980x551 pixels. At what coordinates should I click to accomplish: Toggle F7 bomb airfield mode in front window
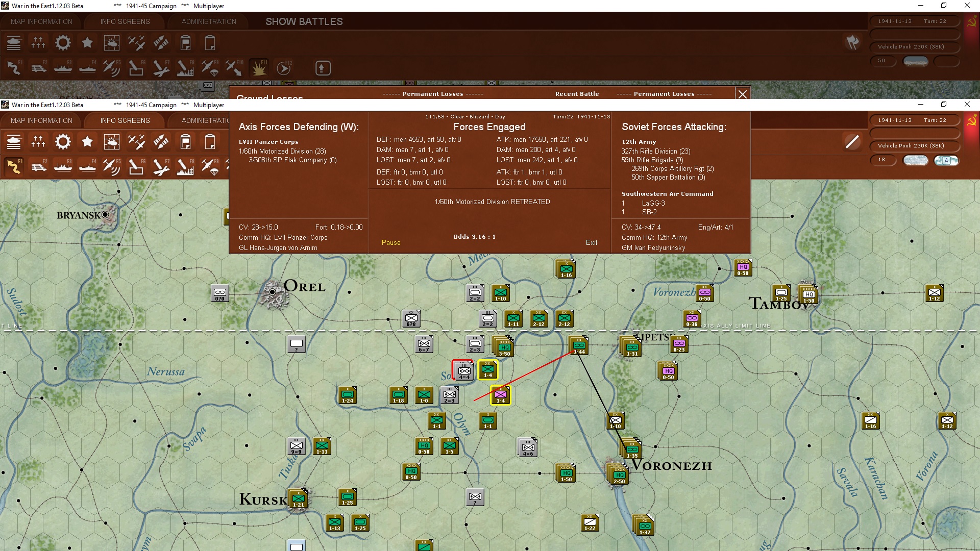(x=161, y=167)
